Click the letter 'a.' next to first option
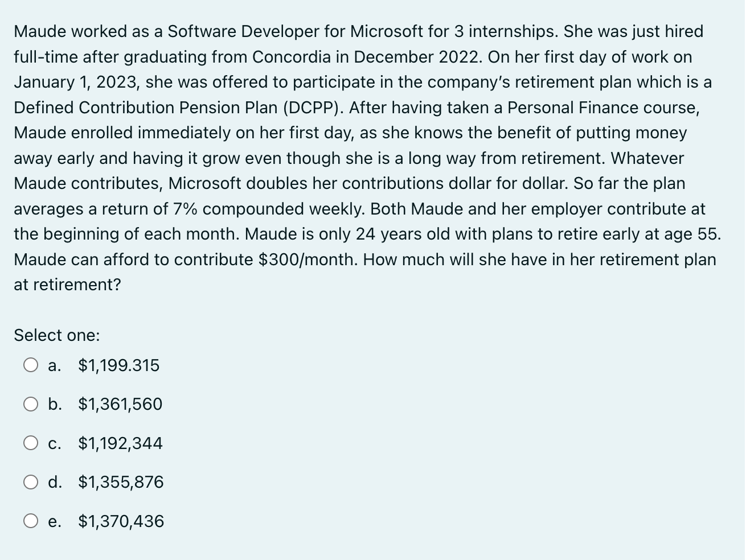The width and height of the screenshot is (746, 560). click(54, 366)
